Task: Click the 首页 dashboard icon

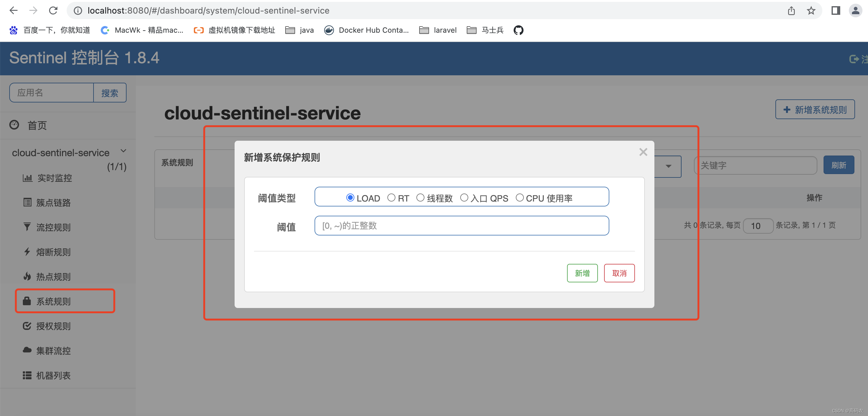Action: click(x=14, y=125)
